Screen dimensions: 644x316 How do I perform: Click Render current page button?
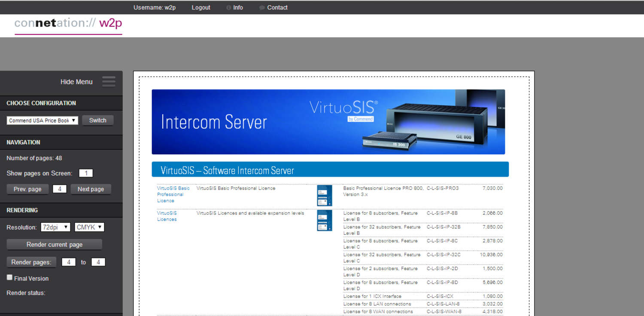[x=55, y=245]
